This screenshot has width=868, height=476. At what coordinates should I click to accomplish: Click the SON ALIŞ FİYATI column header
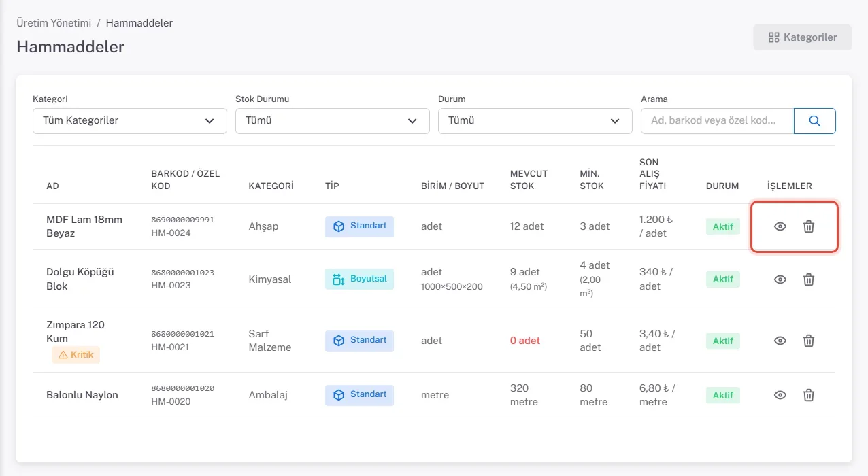(653, 174)
